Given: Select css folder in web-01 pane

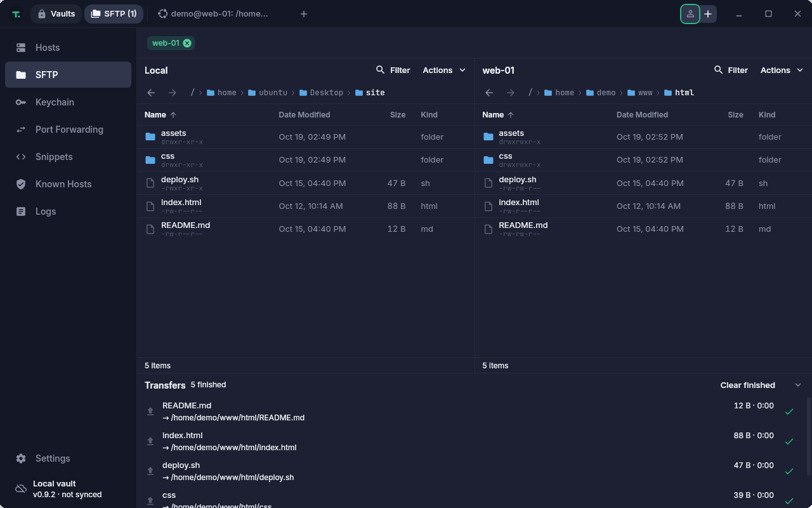Looking at the screenshot, I should (643, 160).
